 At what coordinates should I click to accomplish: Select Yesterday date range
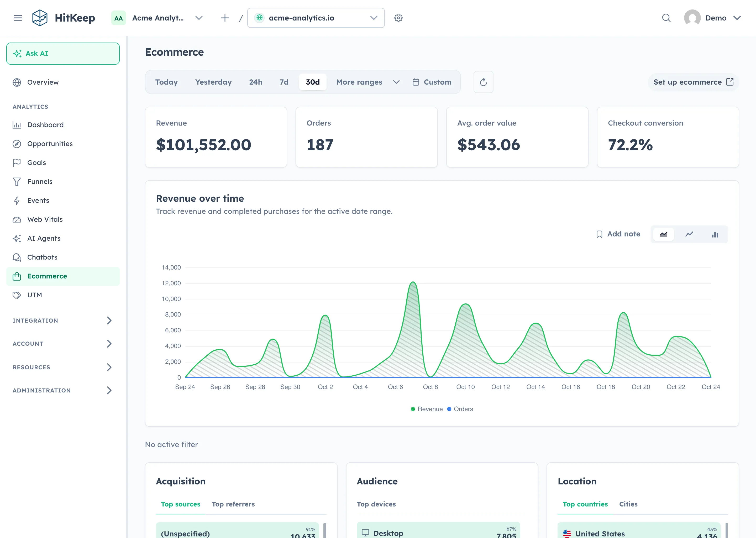coord(213,82)
